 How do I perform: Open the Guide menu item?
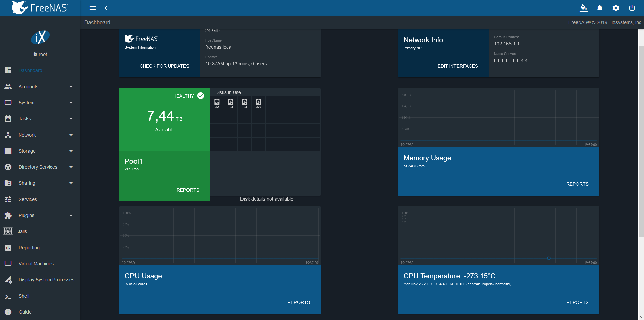(40, 312)
